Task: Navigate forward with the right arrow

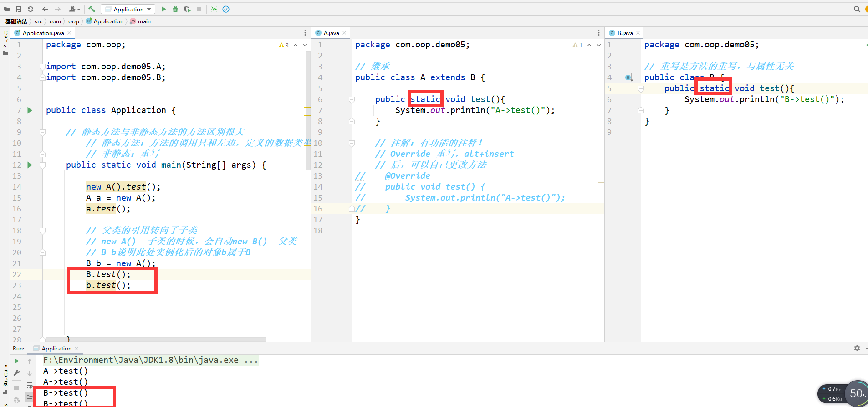Action: 57,9
